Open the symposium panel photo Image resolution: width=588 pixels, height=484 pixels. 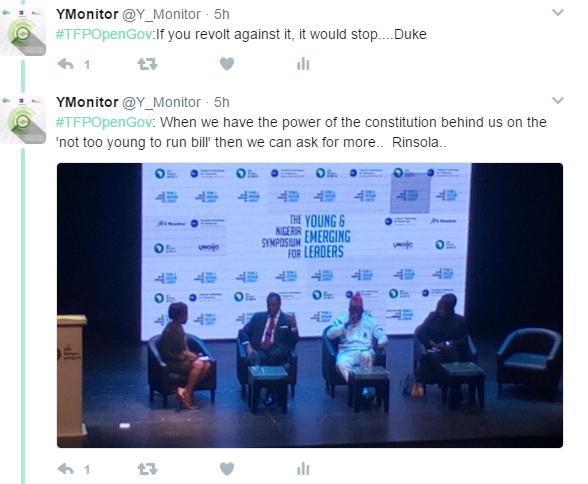click(310, 305)
